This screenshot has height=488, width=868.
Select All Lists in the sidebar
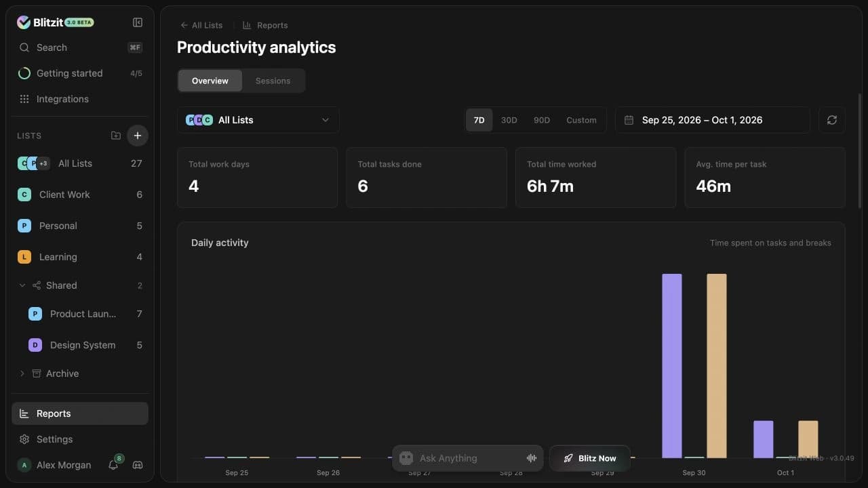tap(80, 163)
